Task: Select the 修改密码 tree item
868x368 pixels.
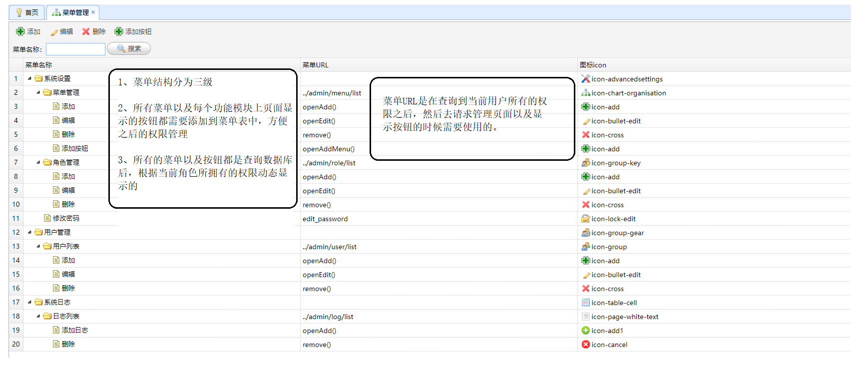Action: click(66, 218)
